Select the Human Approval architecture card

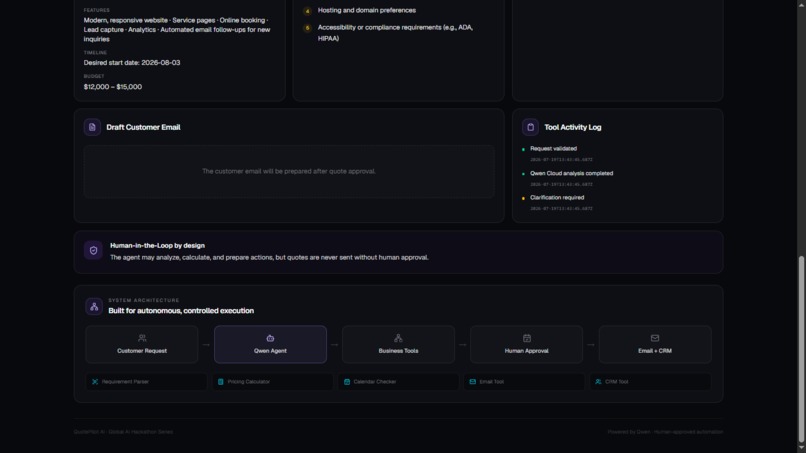coord(526,344)
